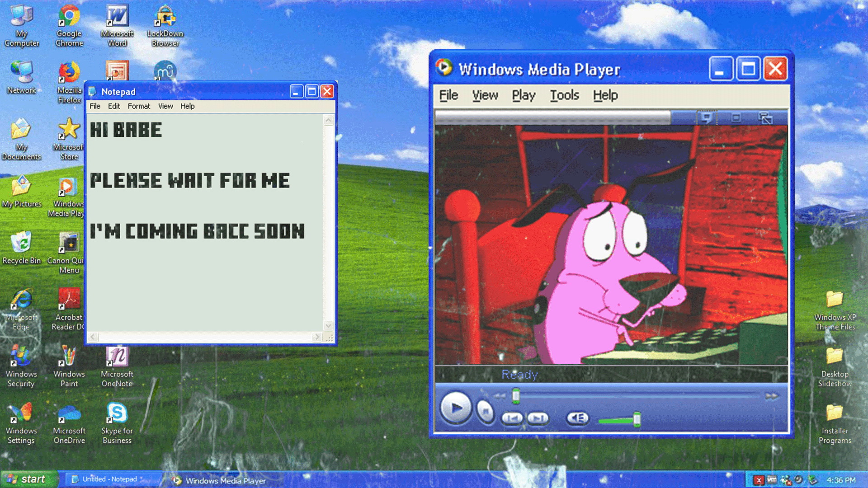Viewport: 868px width, 488px height.
Task: Click the rewind arrows icon
Action: [500, 396]
